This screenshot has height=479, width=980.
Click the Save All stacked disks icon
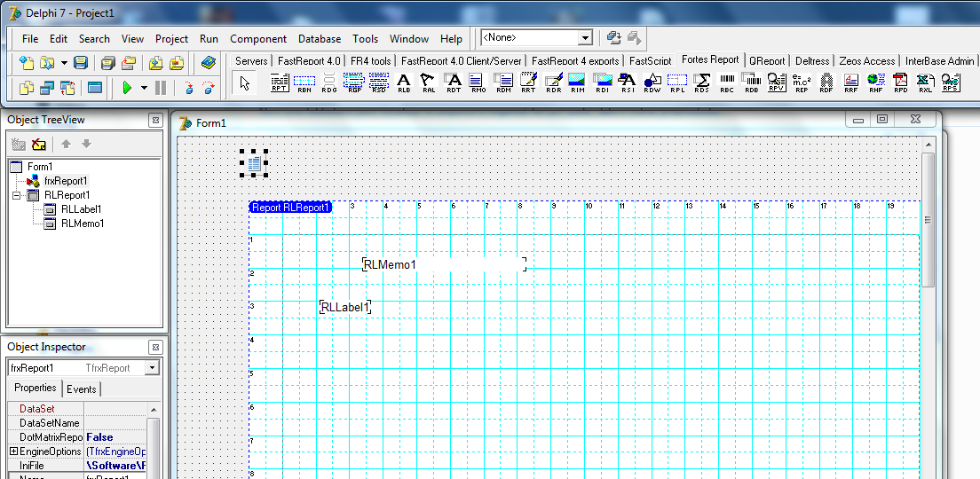pyautogui.click(x=108, y=62)
